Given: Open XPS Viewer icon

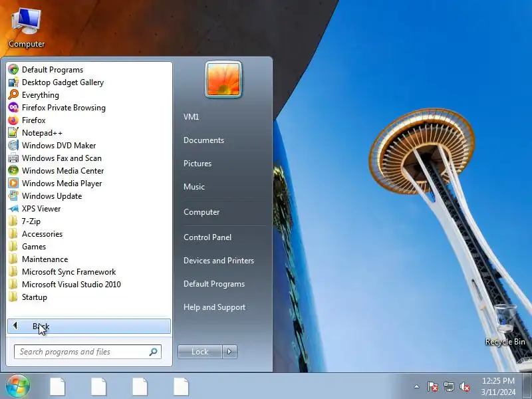Looking at the screenshot, I should pyautogui.click(x=13, y=209).
